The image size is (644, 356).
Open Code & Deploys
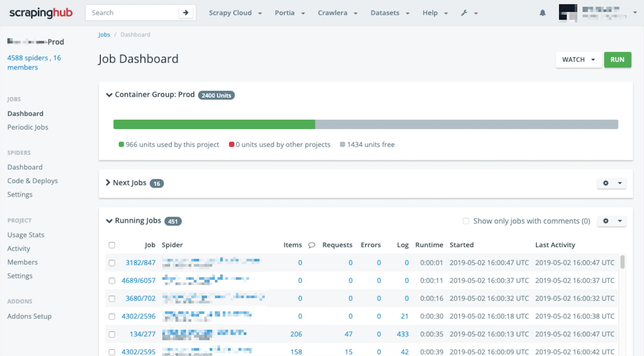point(33,181)
